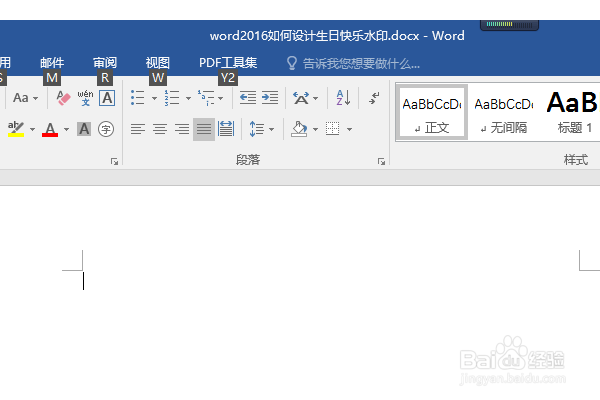Expand highlight color dropdown arrow
The width and height of the screenshot is (600, 400).
pyautogui.click(x=33, y=129)
